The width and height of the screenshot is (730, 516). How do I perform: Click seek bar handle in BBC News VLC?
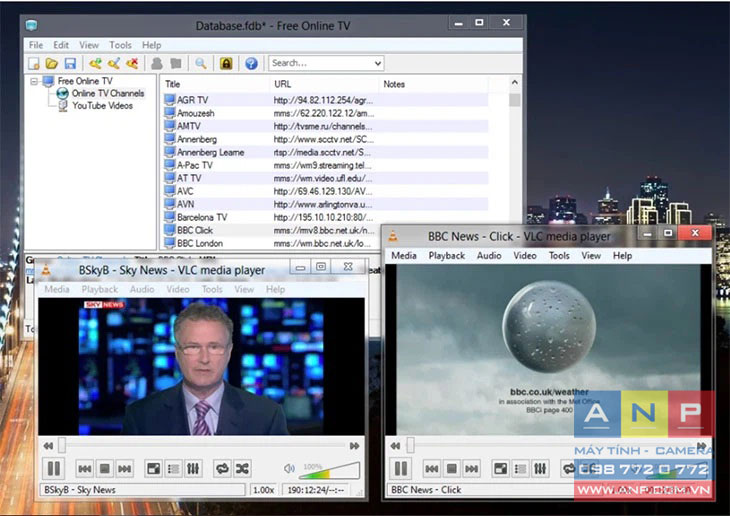coord(410,446)
